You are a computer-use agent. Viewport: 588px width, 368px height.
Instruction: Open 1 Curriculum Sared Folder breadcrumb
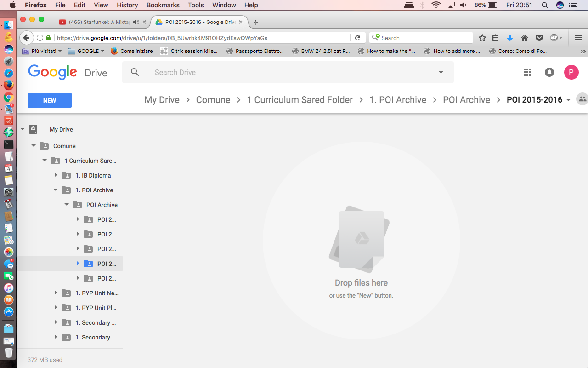tap(300, 100)
